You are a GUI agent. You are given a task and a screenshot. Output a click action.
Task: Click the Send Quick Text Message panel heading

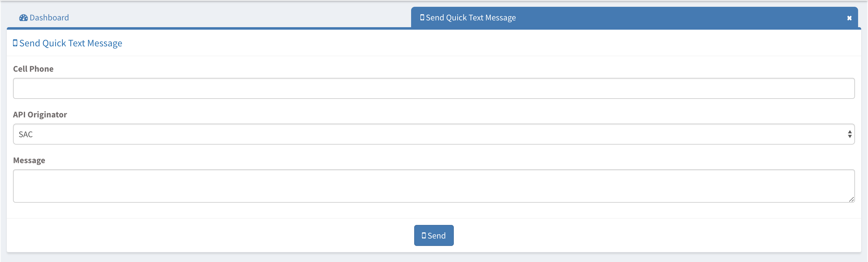click(70, 43)
